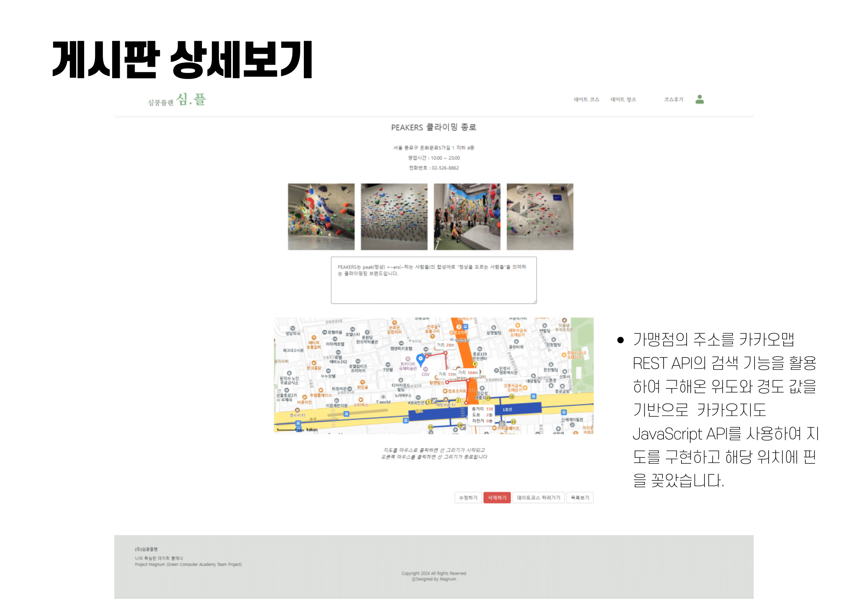Click the user profile icon
This screenshot has height=614, width=868.
click(699, 99)
